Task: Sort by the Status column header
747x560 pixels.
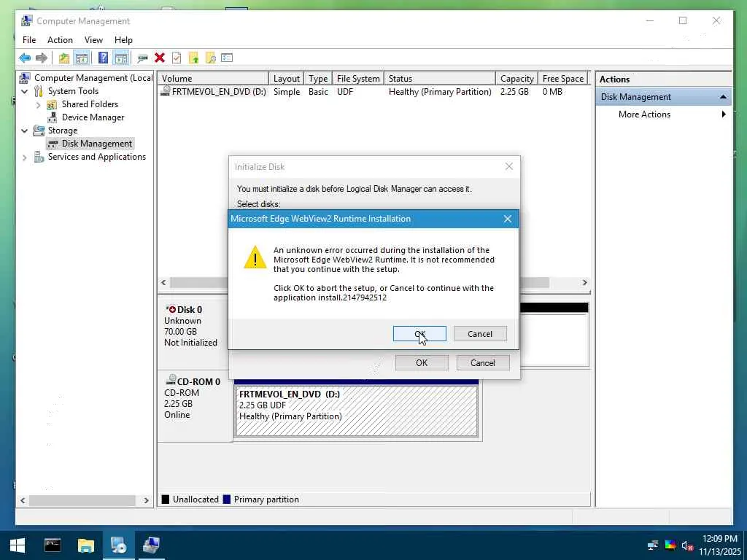Action: pos(440,79)
